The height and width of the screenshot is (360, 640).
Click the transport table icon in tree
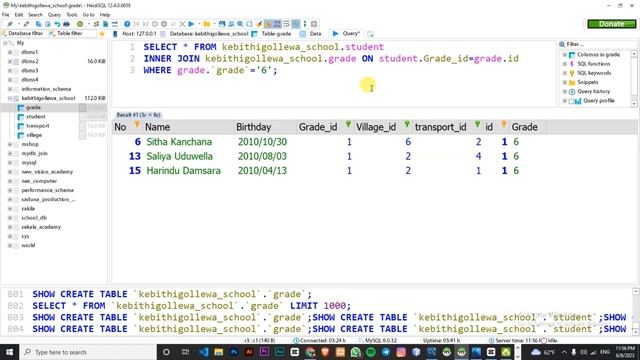[20, 126]
